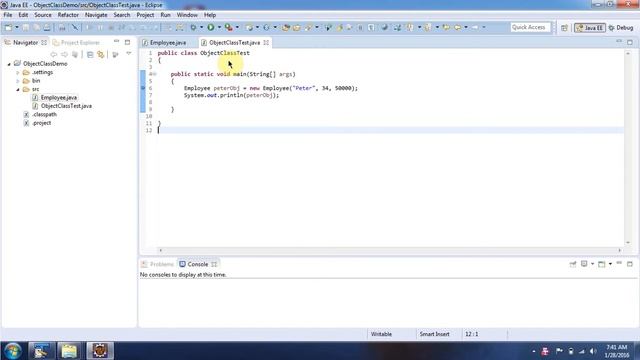Image resolution: width=640 pixels, height=360 pixels.
Task: Click the Navigator Forward arrow icon
Action: (64, 54)
